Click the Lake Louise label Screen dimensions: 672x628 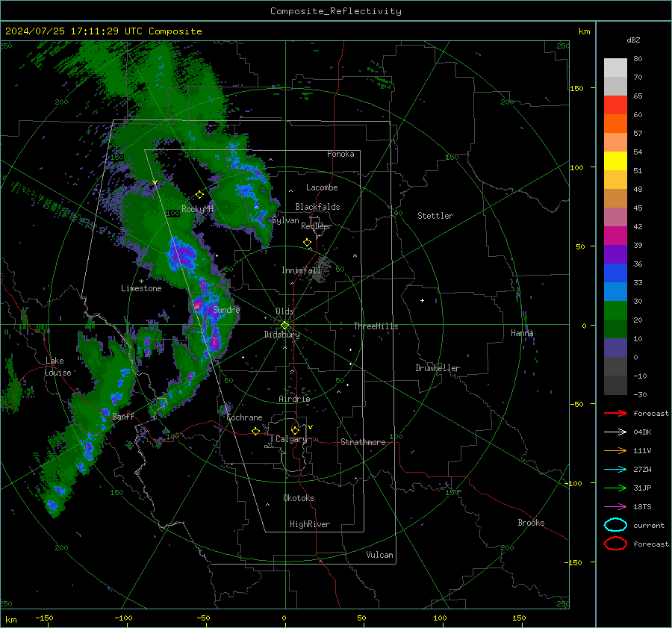tap(57, 367)
